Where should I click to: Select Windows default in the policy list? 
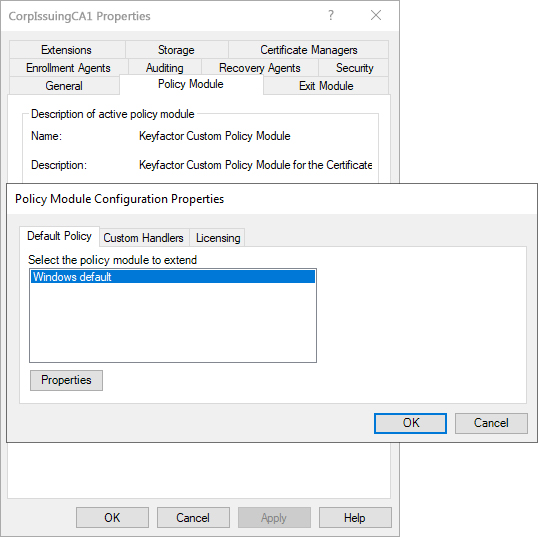pos(173,277)
